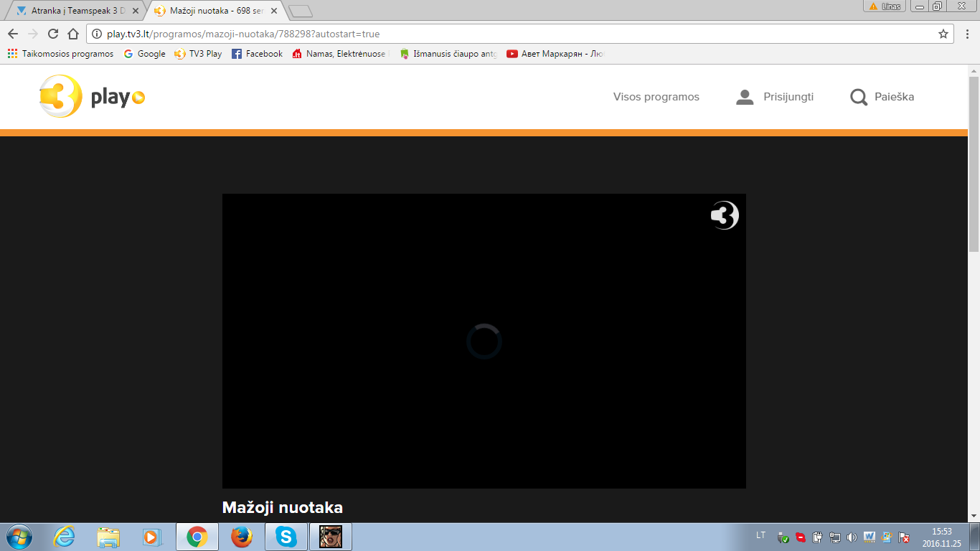Open the Chrome three-dot menu
Screen dimensions: 980x551
click(x=966, y=34)
